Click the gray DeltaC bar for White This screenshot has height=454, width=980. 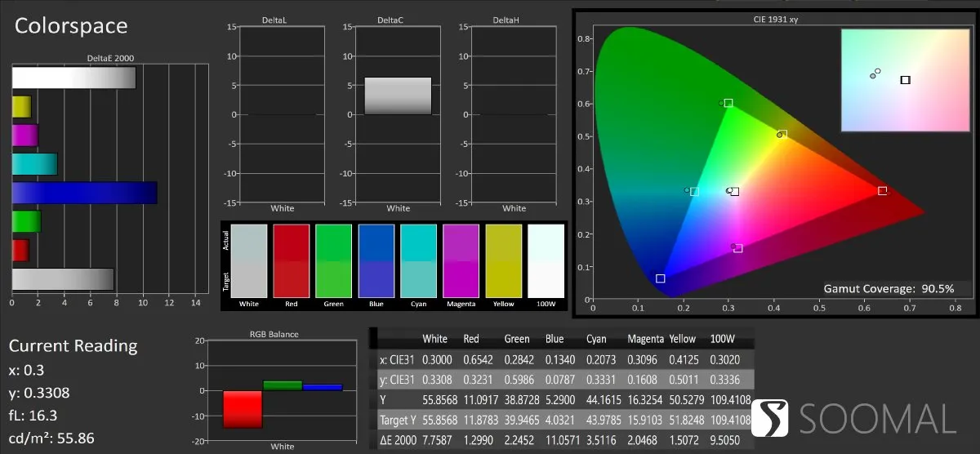pos(398,96)
